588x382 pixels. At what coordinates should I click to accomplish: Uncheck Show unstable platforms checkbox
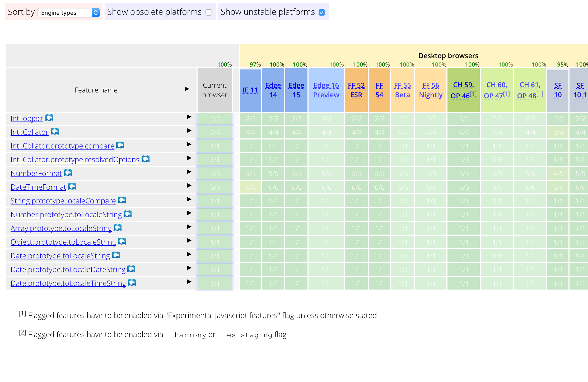pos(322,12)
